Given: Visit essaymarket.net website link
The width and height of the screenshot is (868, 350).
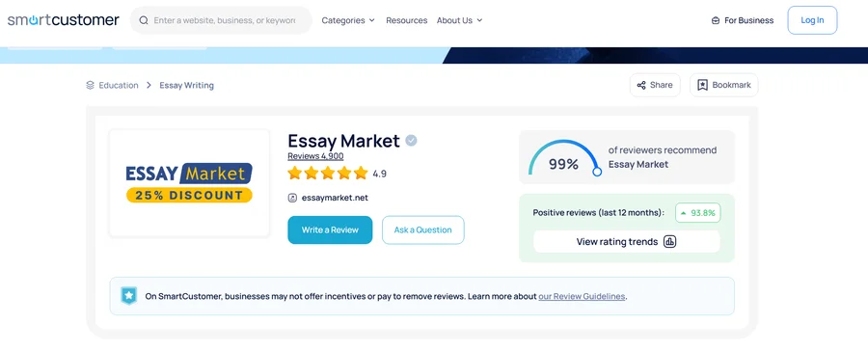Looking at the screenshot, I should click(335, 198).
